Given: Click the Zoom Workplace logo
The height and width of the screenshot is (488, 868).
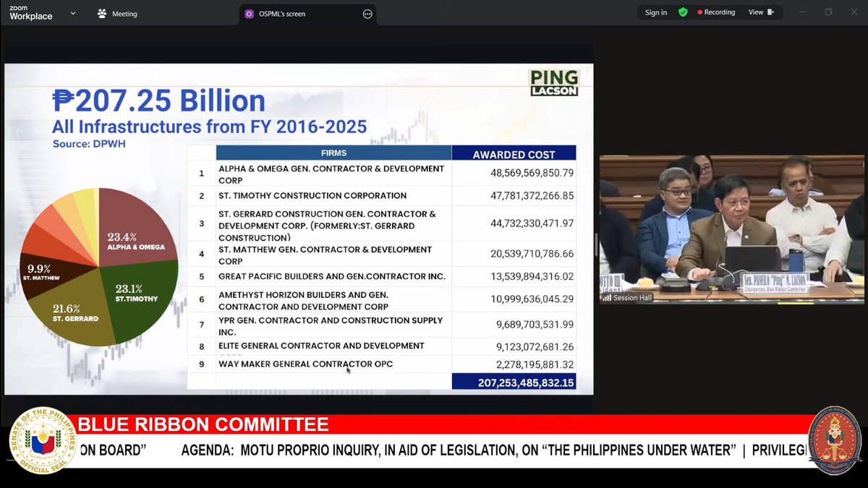Looking at the screenshot, I should 31,13.
